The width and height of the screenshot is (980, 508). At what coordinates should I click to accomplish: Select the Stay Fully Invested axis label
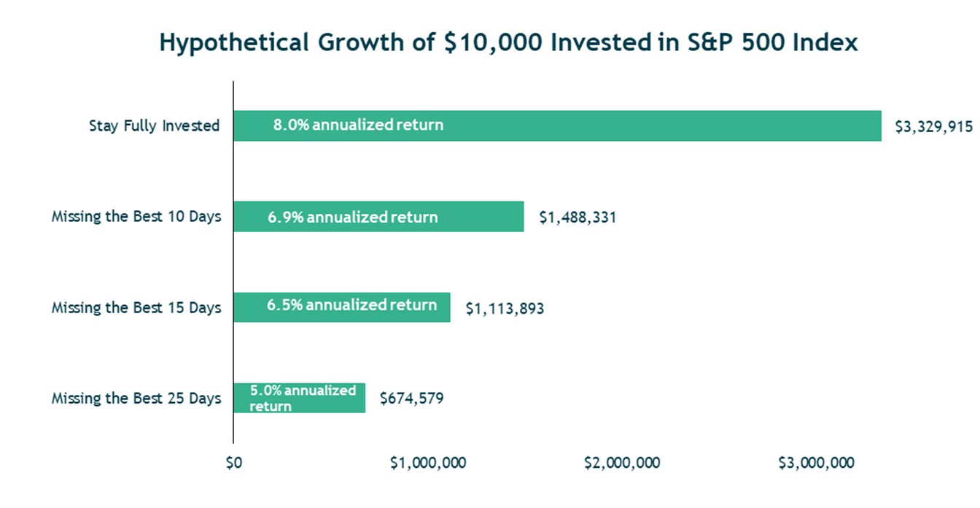click(x=154, y=126)
